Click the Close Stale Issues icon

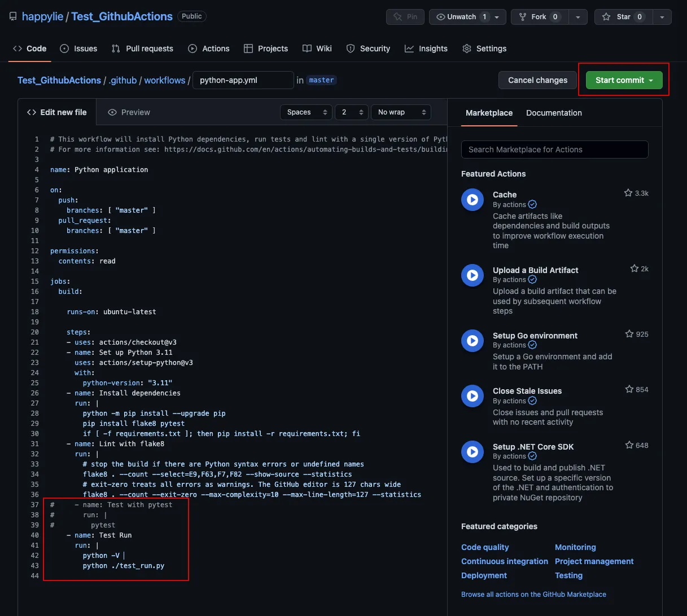coord(472,396)
